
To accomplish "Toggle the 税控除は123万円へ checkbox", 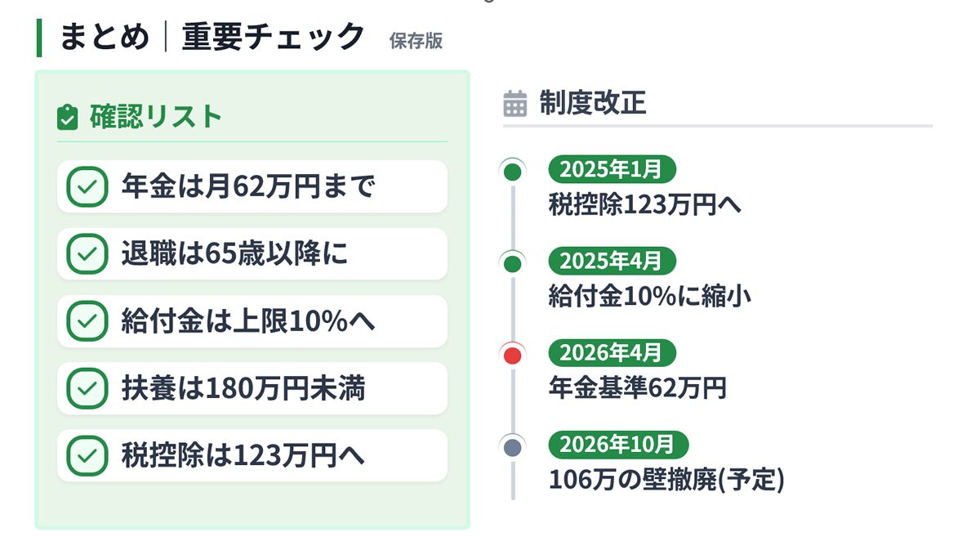I will pyautogui.click(x=87, y=455).
